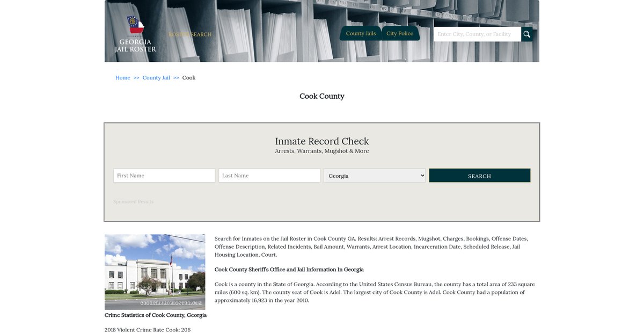This screenshot has height=333, width=644.
Task: Go to Home via breadcrumb
Action: click(x=122, y=78)
